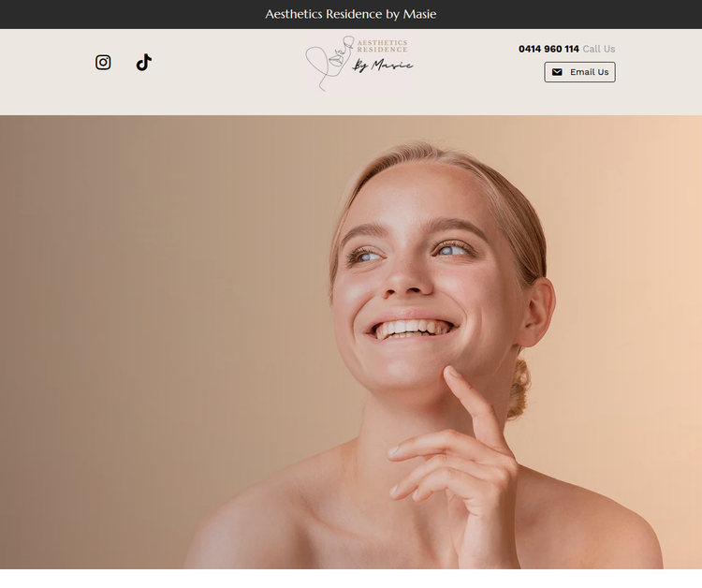Click the Email Us button

(x=579, y=72)
